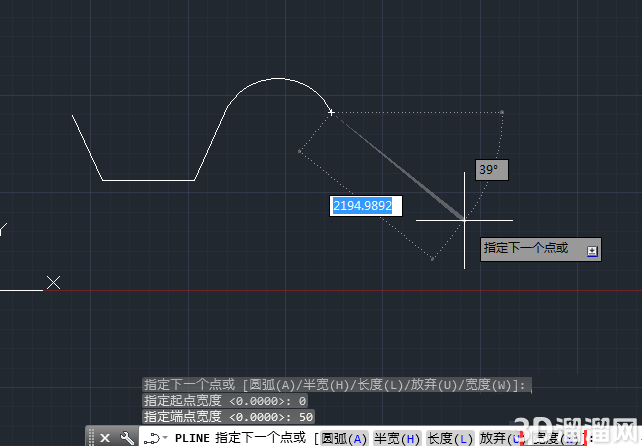
Task: Open recent commands polyline icon dropdown
Action: pyautogui.click(x=155, y=438)
